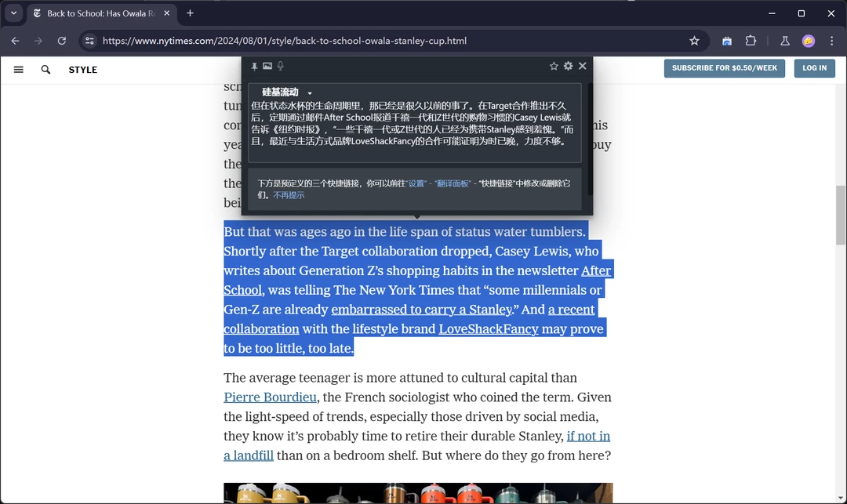Open the After School newsletter link
This screenshot has height=504, width=847.
click(596, 270)
